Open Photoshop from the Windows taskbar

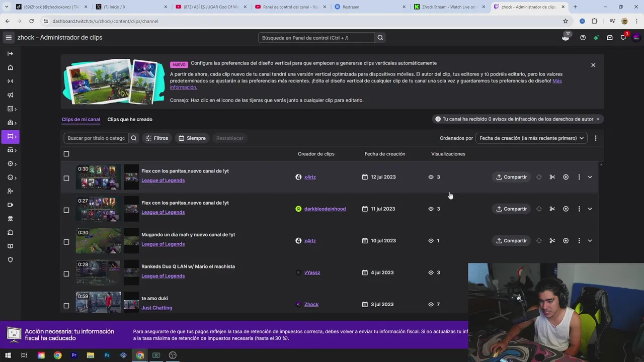click(107, 355)
